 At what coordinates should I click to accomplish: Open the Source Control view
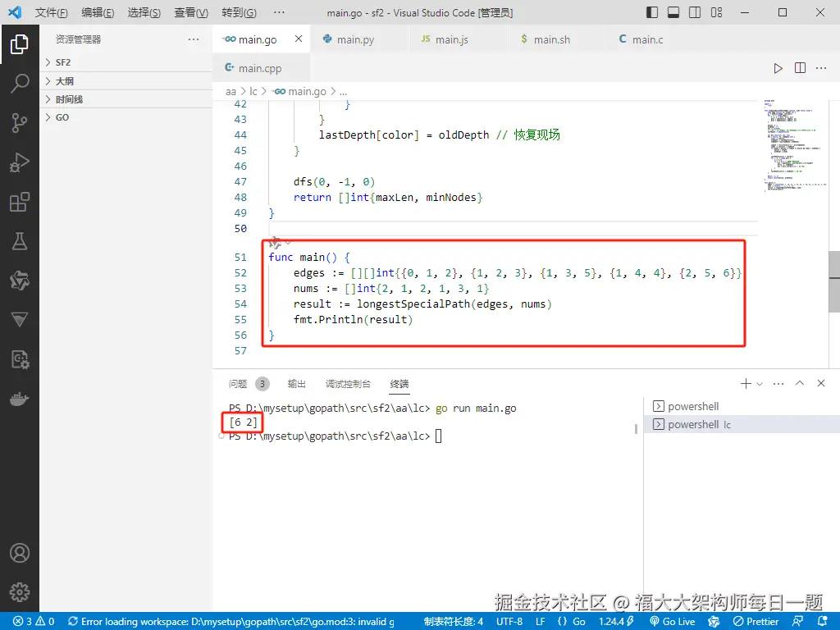click(x=20, y=123)
